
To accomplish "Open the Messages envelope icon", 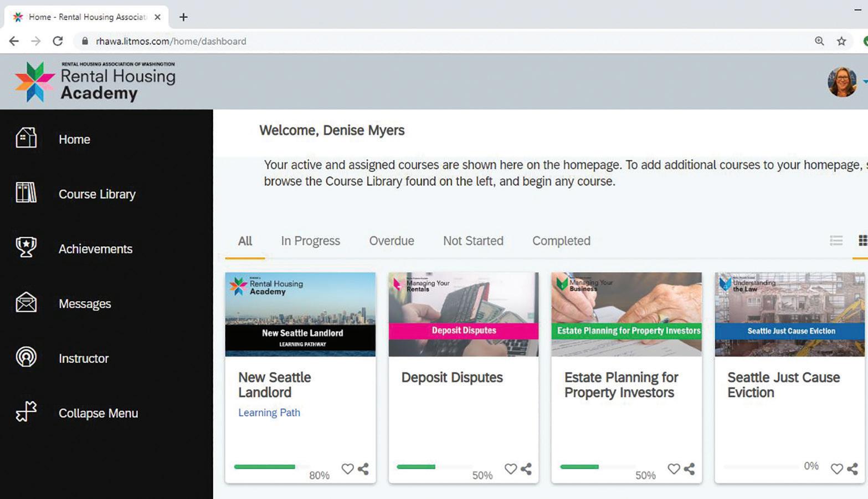I will pos(26,303).
